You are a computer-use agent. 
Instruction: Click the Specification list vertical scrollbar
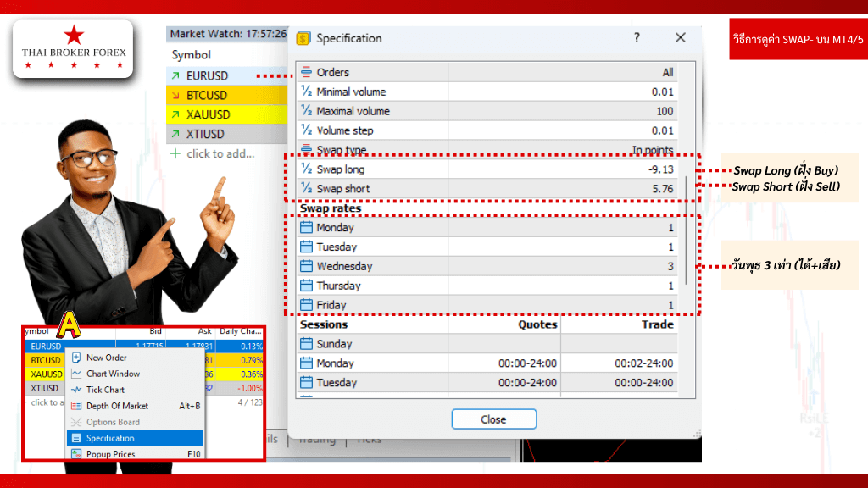point(687,230)
